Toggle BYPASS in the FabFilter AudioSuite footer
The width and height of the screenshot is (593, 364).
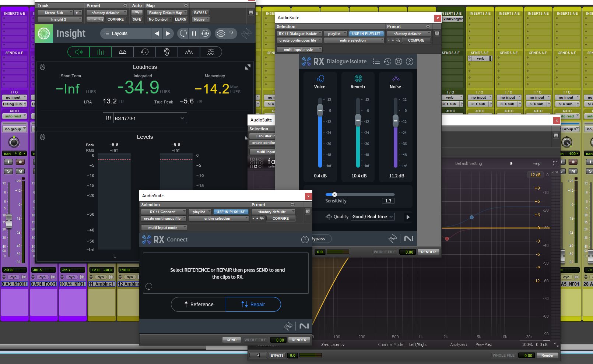point(277,356)
